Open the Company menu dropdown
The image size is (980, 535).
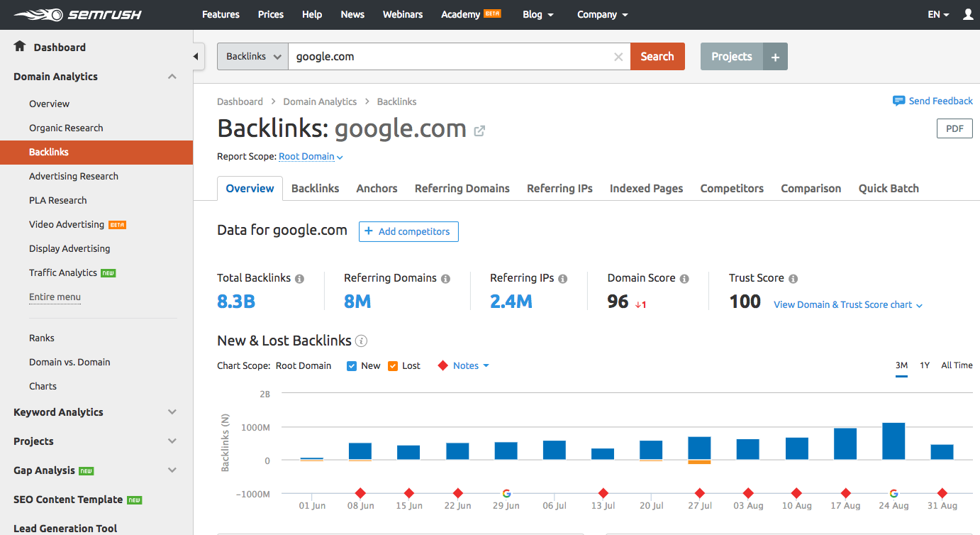click(x=602, y=14)
